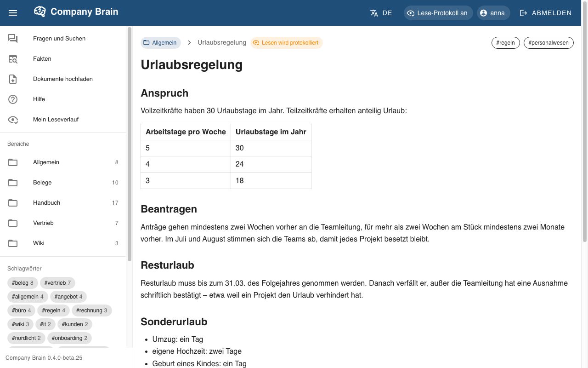The image size is (588, 368).
Task: Open the Vertrieb folder area
Action: [63, 223]
